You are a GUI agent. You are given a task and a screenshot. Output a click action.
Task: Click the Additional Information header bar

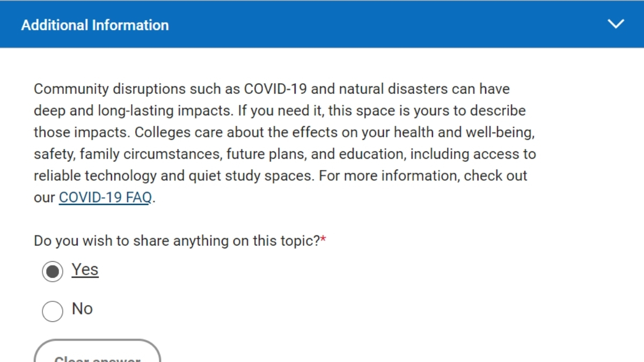[322, 24]
